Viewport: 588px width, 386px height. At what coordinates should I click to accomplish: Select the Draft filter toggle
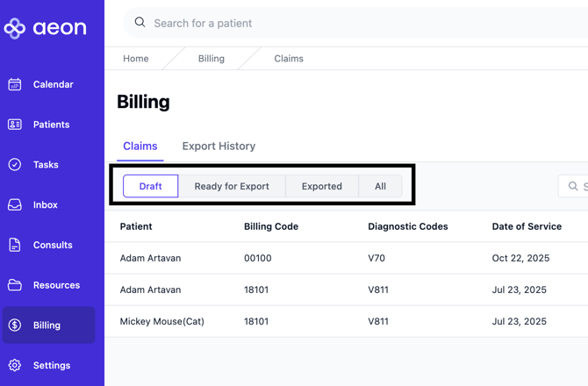pos(151,186)
